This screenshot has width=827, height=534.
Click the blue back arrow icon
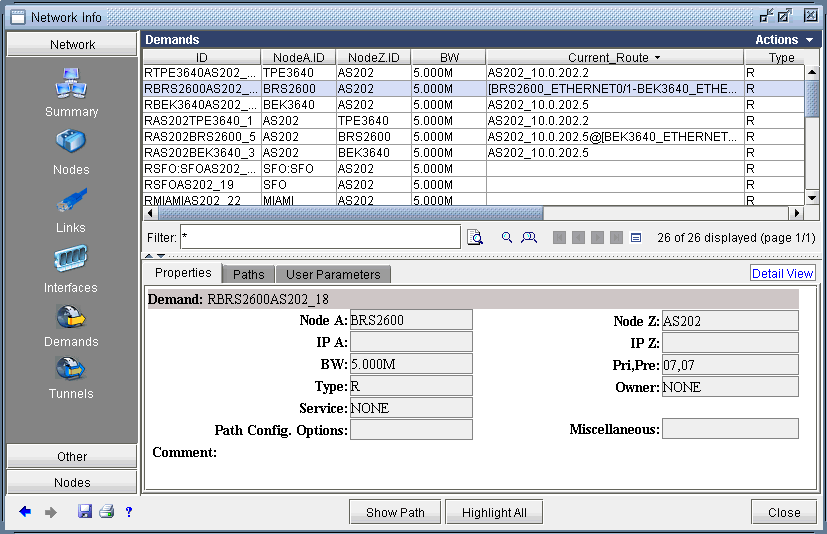(25, 512)
